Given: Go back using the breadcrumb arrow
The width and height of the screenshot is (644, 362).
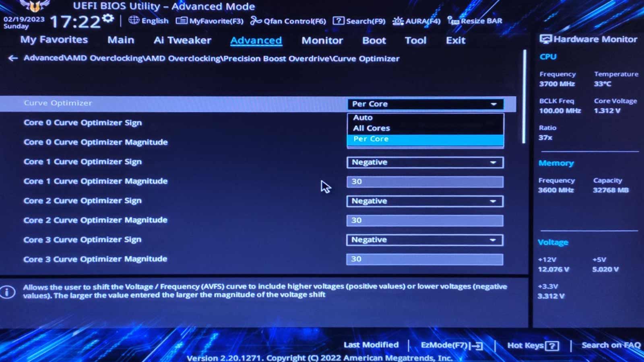Looking at the screenshot, I should point(13,58).
